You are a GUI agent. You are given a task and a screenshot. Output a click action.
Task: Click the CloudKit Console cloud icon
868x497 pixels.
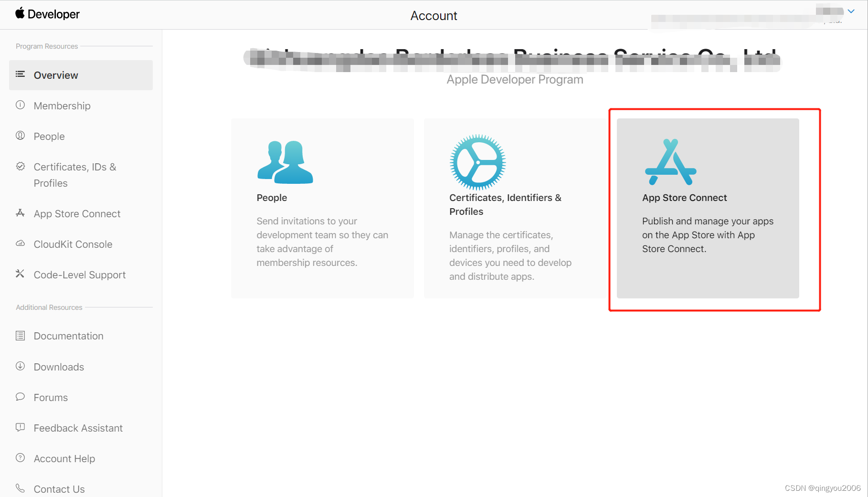coord(20,243)
